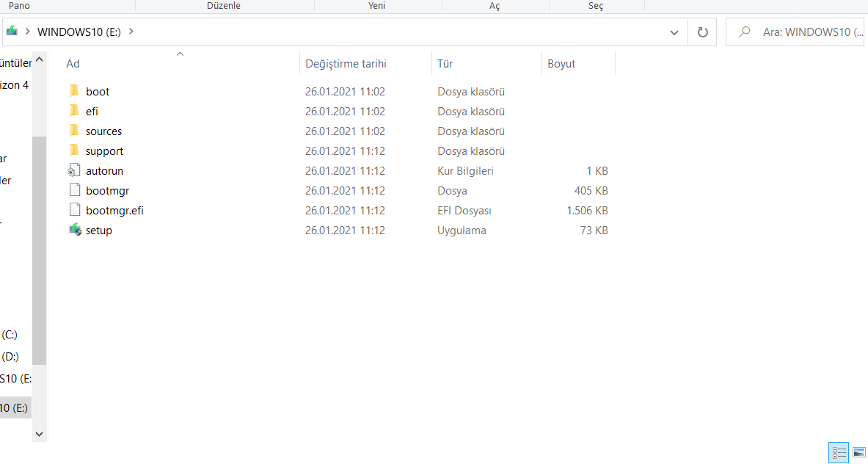Click the navigation pane scrollbar thumb
Screen dimensions: 868x464
pyautogui.click(x=40, y=250)
